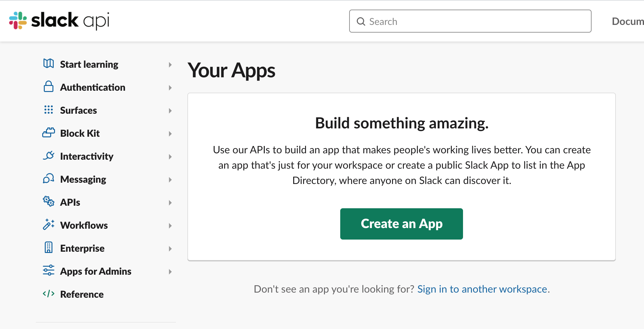Expand the Messaging section arrow

170,180
